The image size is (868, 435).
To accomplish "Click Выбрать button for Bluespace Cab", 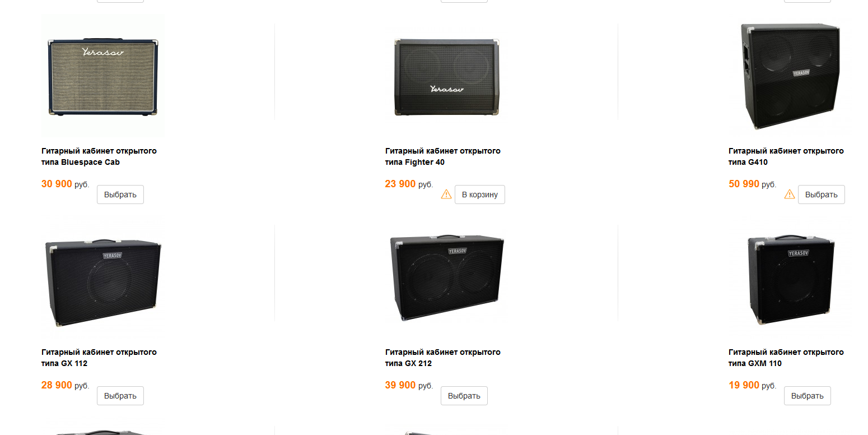I will 120,195.
